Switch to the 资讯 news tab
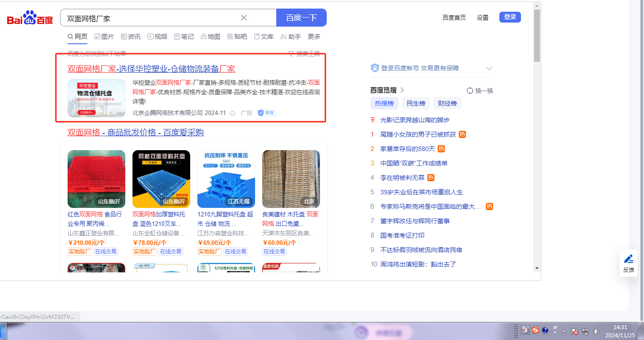The image size is (644, 340). click(x=131, y=37)
